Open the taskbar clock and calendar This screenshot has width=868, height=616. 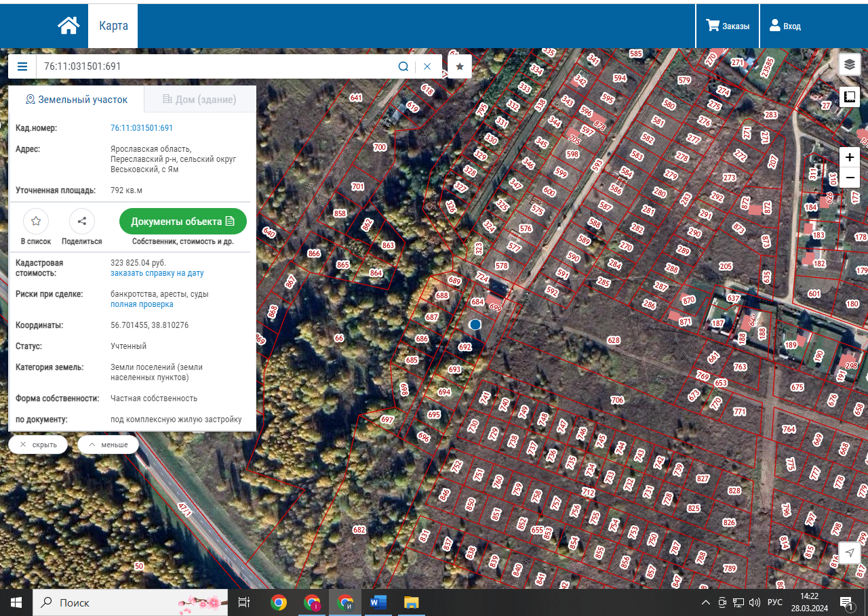[x=809, y=602]
